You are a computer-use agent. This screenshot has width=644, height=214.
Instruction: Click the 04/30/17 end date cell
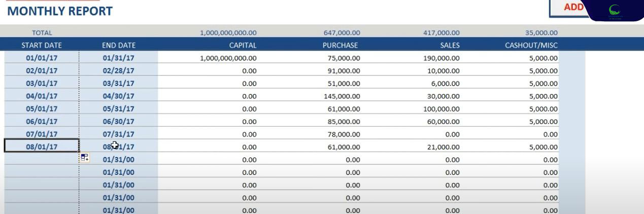(119, 96)
